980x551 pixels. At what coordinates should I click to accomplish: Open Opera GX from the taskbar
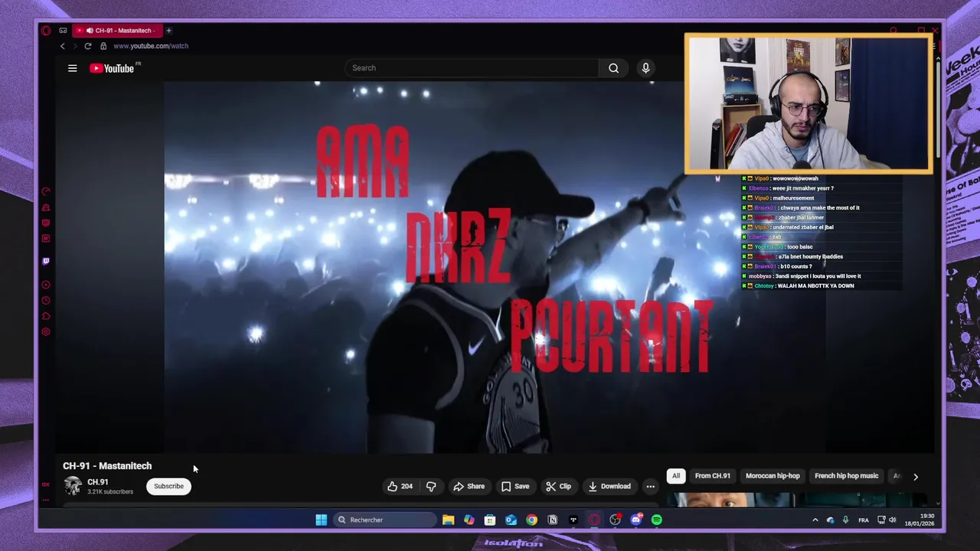pos(594,520)
